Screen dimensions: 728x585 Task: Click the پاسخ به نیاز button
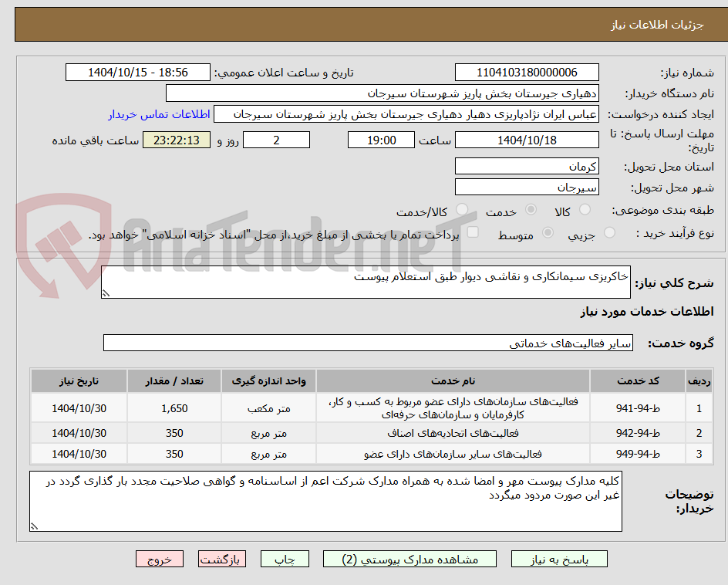pyautogui.click(x=559, y=560)
